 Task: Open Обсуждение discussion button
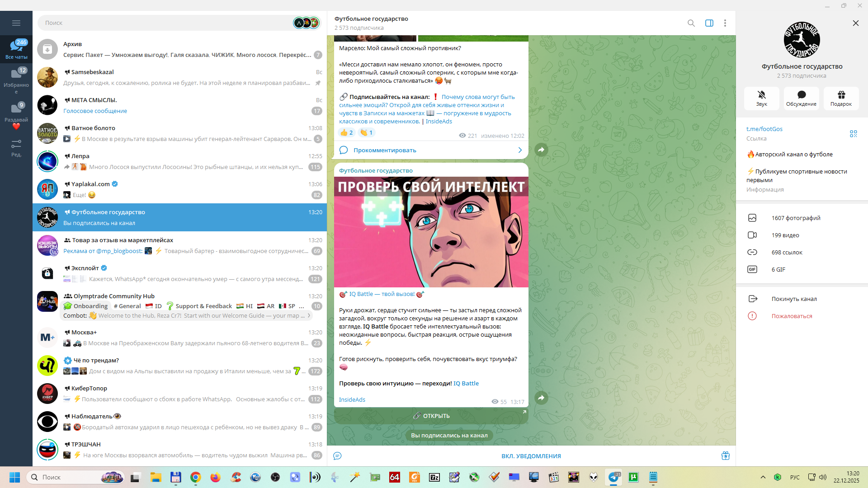[801, 98]
